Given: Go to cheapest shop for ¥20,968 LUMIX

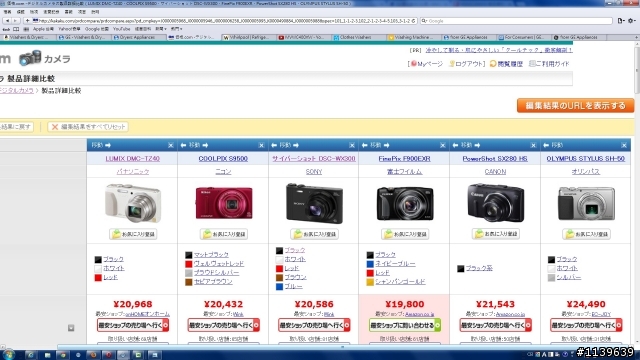Looking at the screenshot, I should pyautogui.click(x=133, y=325).
